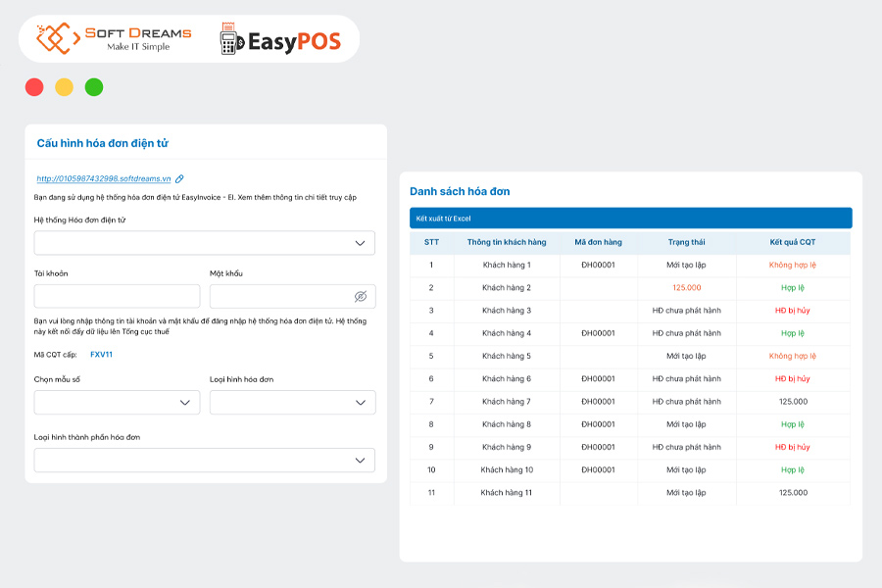Click the Tài khoản input field

coord(116,295)
